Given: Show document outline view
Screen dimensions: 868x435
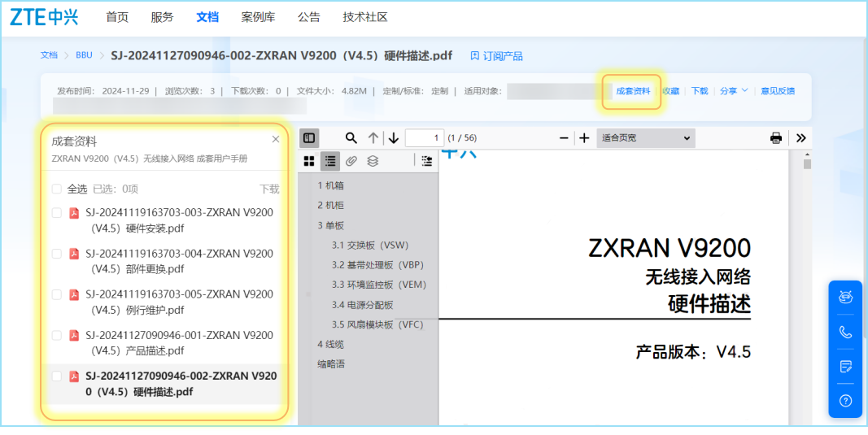Looking at the screenshot, I should click(330, 161).
